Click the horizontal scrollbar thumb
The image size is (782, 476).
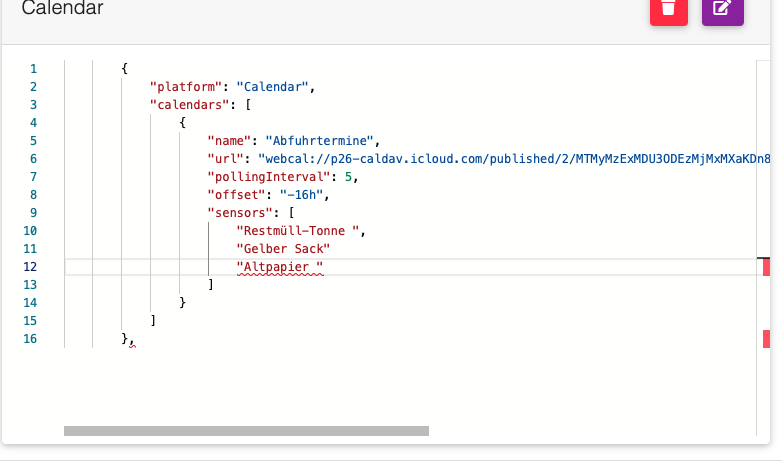(246, 431)
